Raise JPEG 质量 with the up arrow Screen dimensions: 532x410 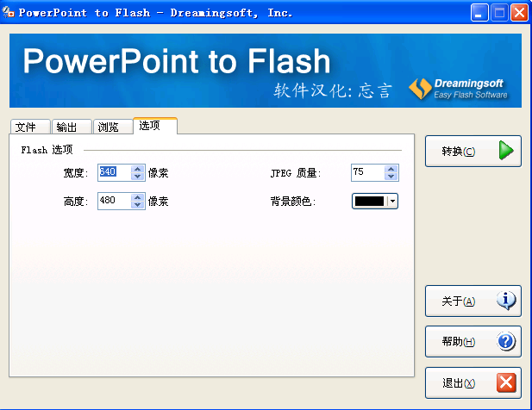point(391,169)
